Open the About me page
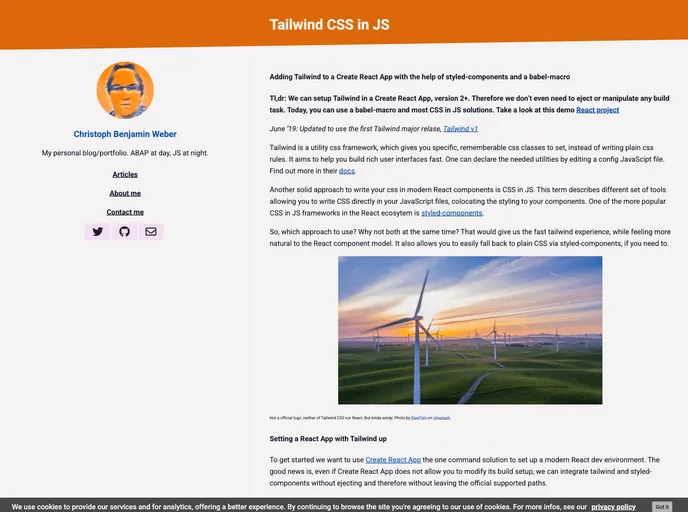The height and width of the screenshot is (512, 688). click(x=125, y=193)
